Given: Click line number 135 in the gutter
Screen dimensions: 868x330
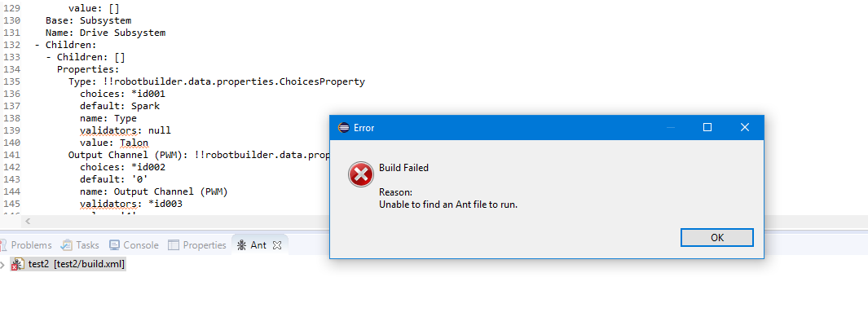Looking at the screenshot, I should pyautogui.click(x=11, y=81).
